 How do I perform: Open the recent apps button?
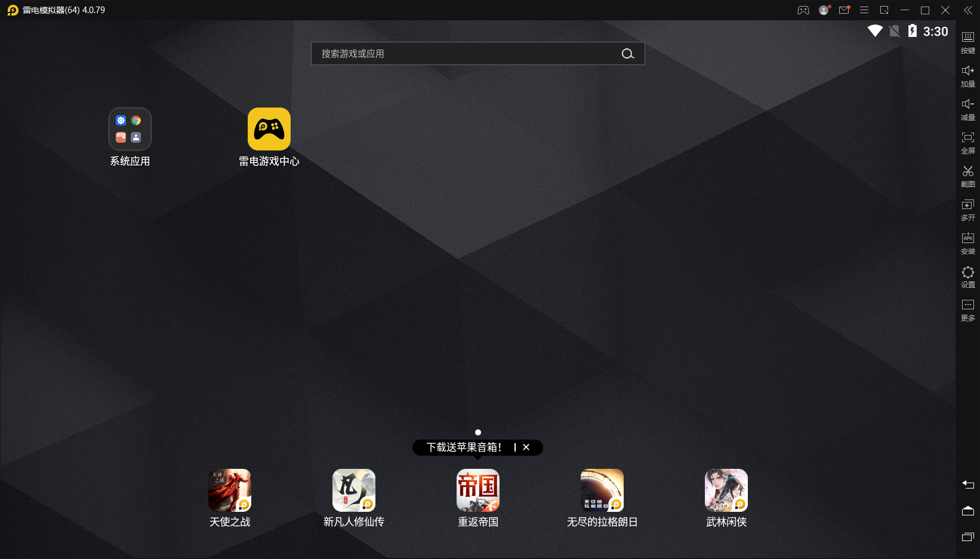coord(968,537)
